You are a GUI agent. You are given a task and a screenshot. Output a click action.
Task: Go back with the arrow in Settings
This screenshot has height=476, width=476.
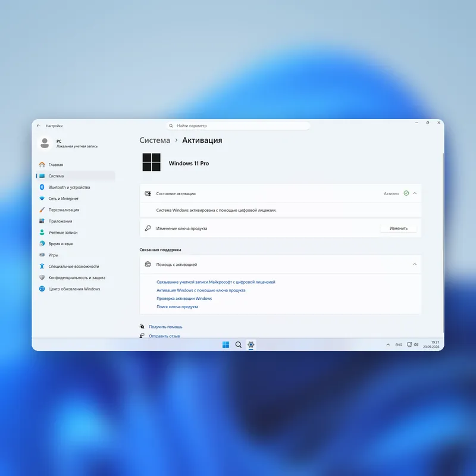tap(39, 126)
